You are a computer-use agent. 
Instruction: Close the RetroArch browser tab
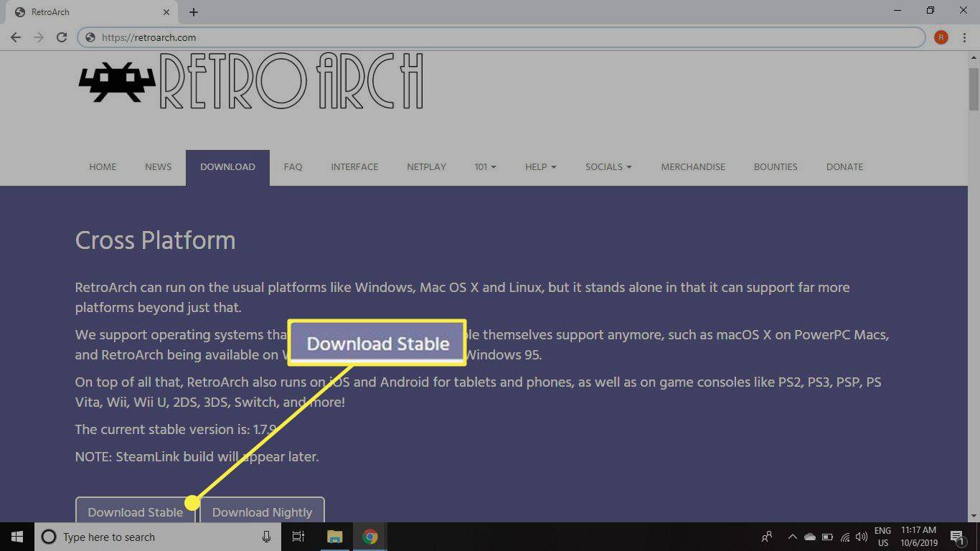coord(166,12)
